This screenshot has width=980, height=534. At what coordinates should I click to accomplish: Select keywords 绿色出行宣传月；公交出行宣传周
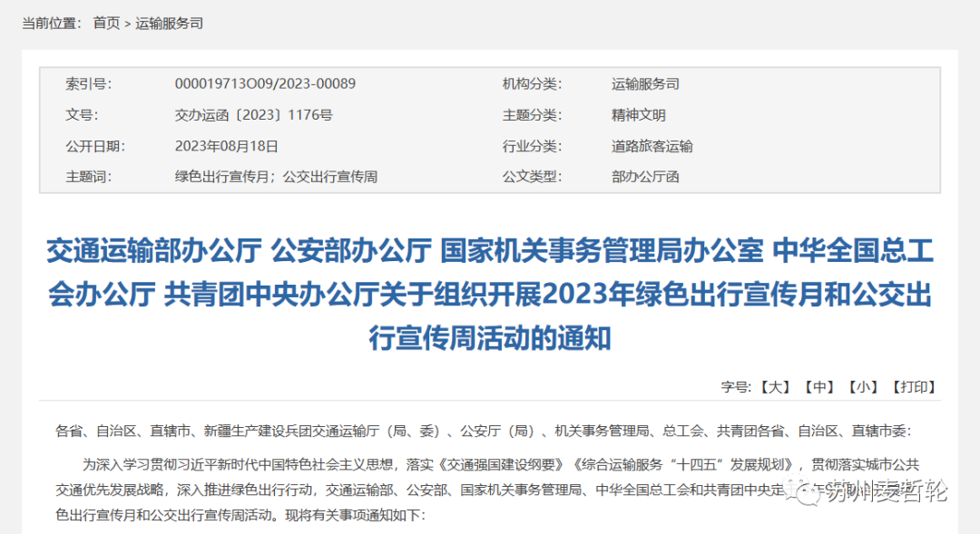(276, 177)
